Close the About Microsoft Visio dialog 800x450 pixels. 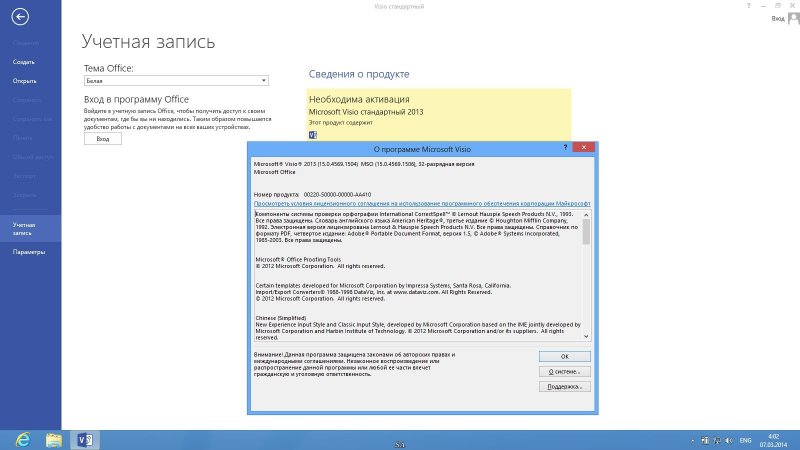coord(583,147)
